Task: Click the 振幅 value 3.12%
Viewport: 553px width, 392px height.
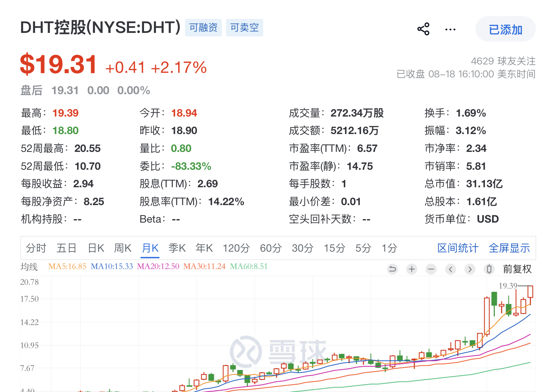Action: pos(471,131)
